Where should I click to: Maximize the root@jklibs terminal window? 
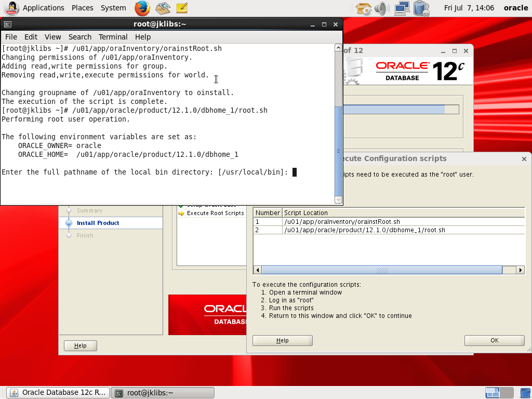[324, 24]
